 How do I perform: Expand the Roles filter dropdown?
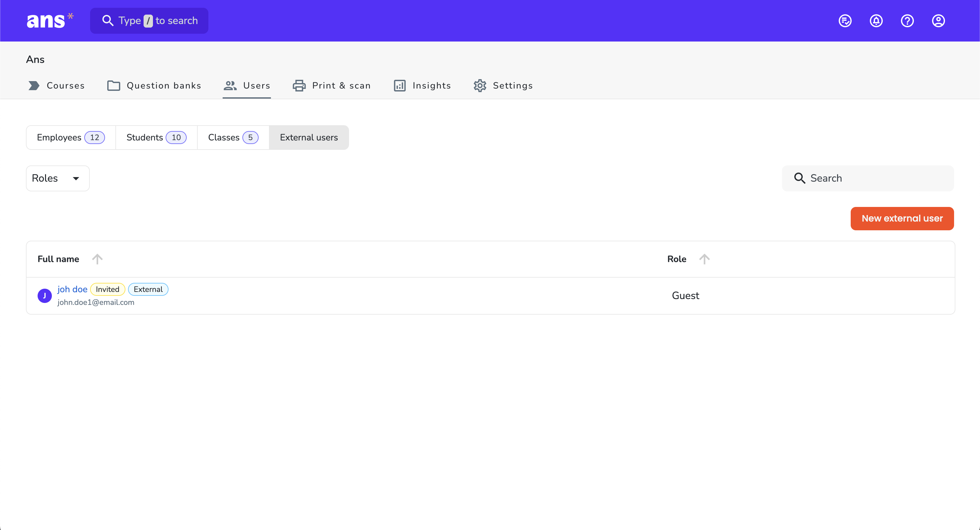(57, 178)
